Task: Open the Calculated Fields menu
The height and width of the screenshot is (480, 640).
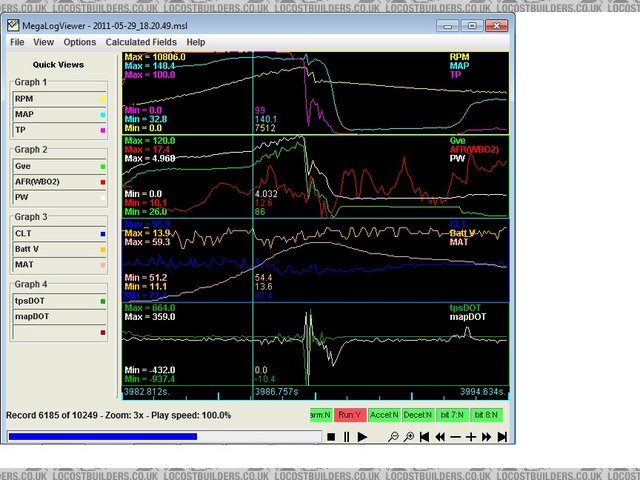Action: 141,43
